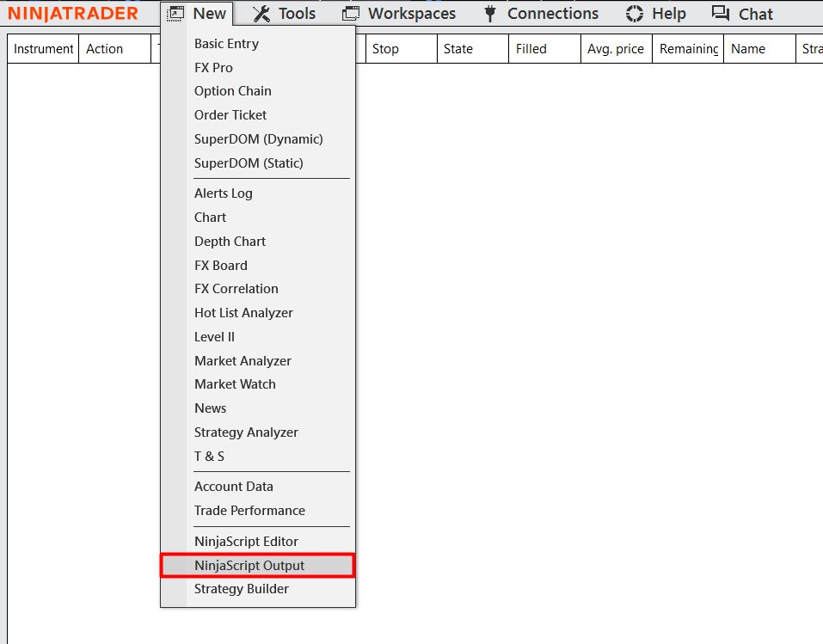The image size is (823, 644).
Task: Click the Workspaces windows icon
Action: pos(351,14)
